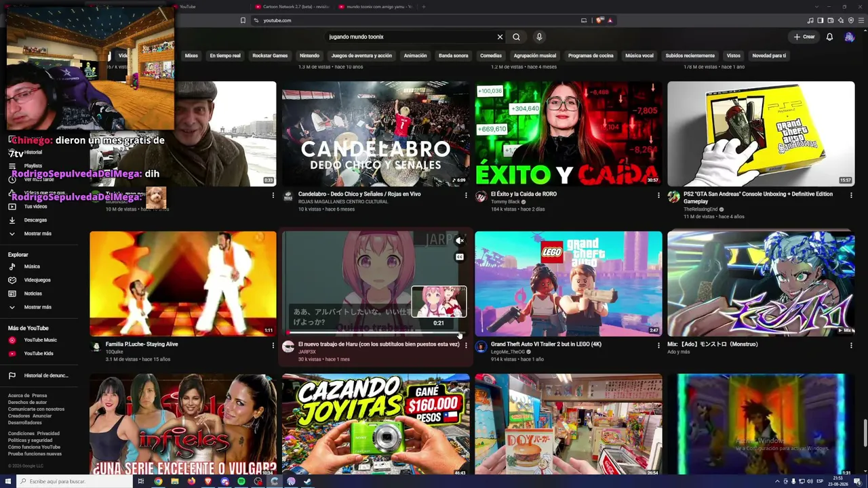This screenshot has width=868, height=488.
Task: Clear the search box text
Action: 500,37
